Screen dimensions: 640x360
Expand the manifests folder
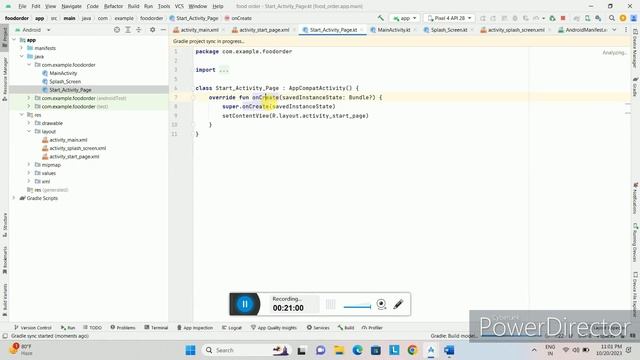[22, 48]
